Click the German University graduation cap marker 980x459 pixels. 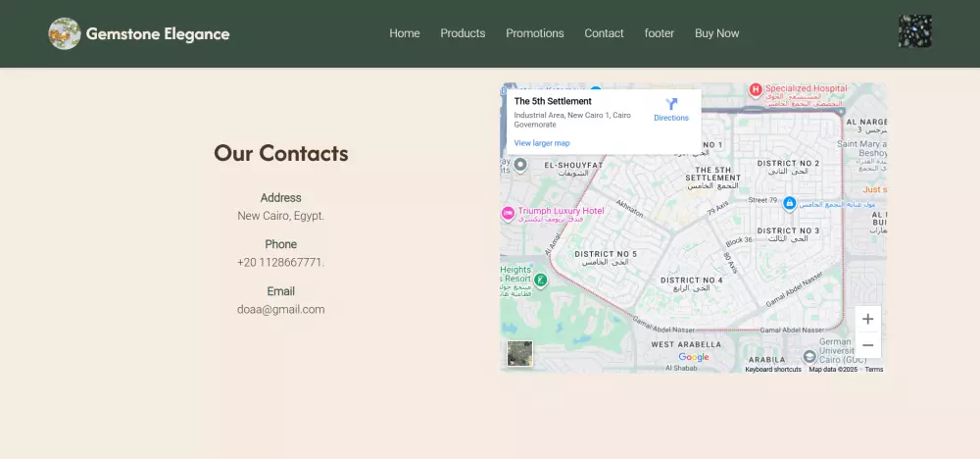(x=809, y=356)
